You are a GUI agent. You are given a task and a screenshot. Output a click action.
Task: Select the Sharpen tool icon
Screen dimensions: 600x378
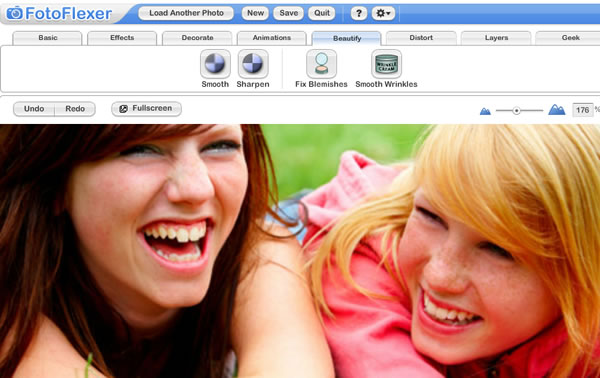(x=253, y=64)
